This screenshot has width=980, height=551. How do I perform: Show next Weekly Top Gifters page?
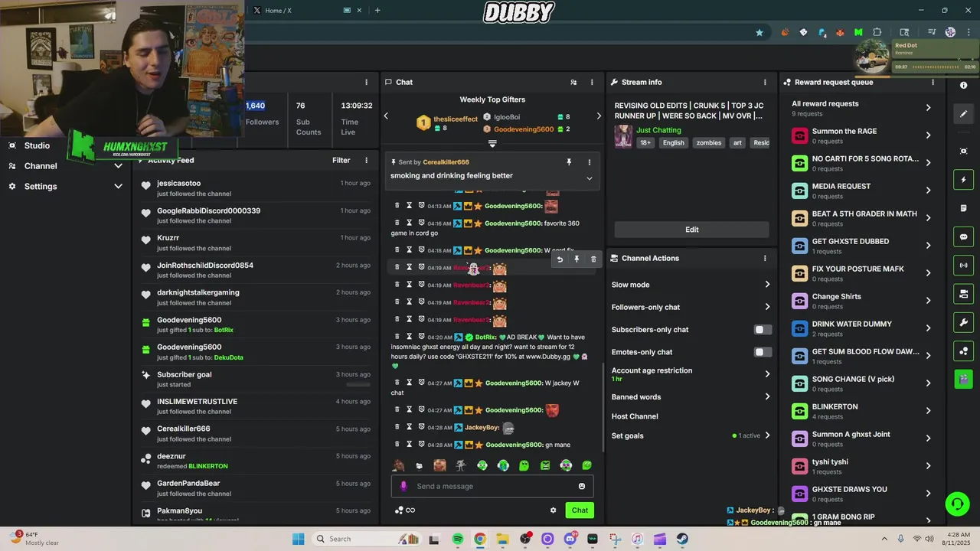599,116
